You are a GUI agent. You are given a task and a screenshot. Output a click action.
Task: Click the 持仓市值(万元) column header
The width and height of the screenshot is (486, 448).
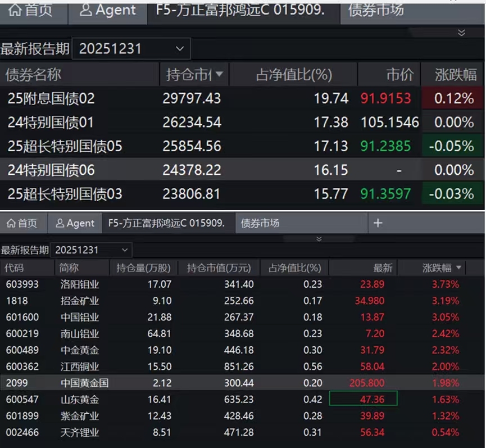click(x=219, y=268)
